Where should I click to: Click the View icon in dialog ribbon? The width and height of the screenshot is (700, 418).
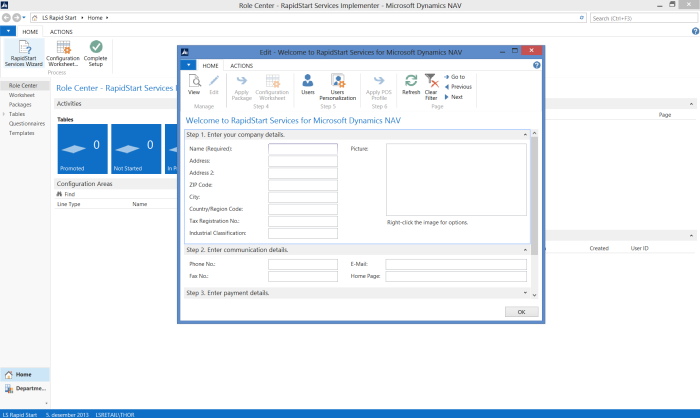click(194, 85)
